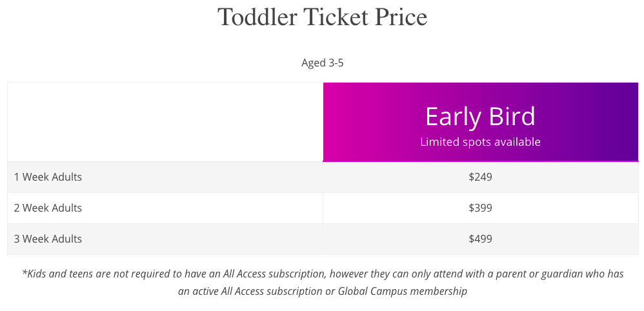Image resolution: width=644 pixels, height=311 pixels.
Task: Click the word "Price" in the heading
Action: [x=399, y=17]
